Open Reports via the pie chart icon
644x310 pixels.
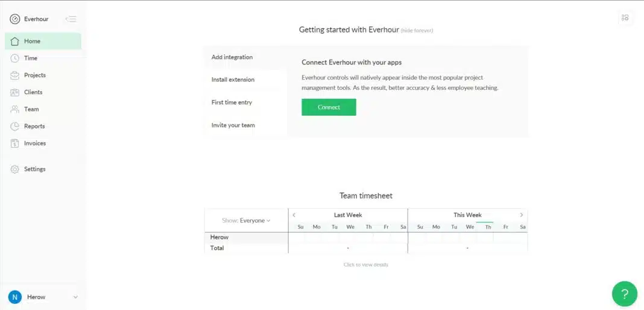click(x=15, y=127)
